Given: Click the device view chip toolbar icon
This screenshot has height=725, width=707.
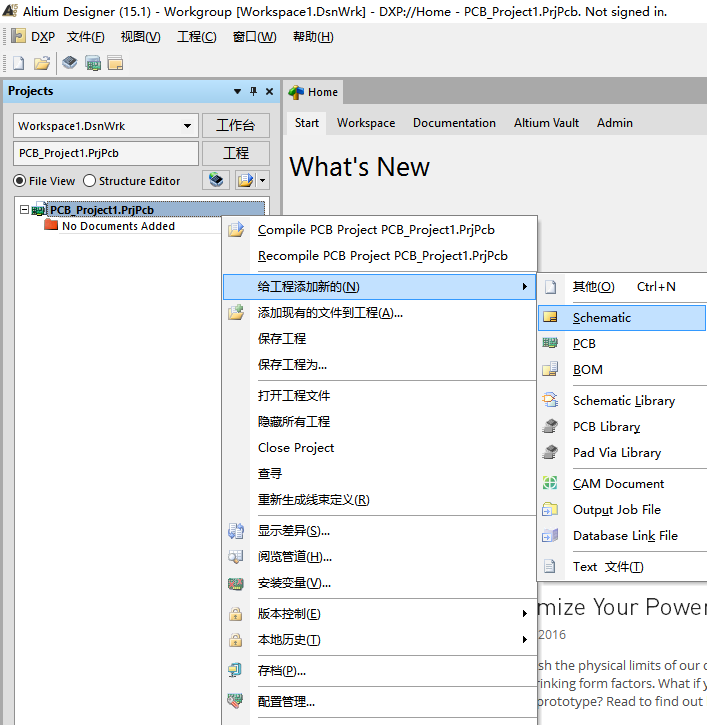Looking at the screenshot, I should pyautogui.click(x=69, y=63).
